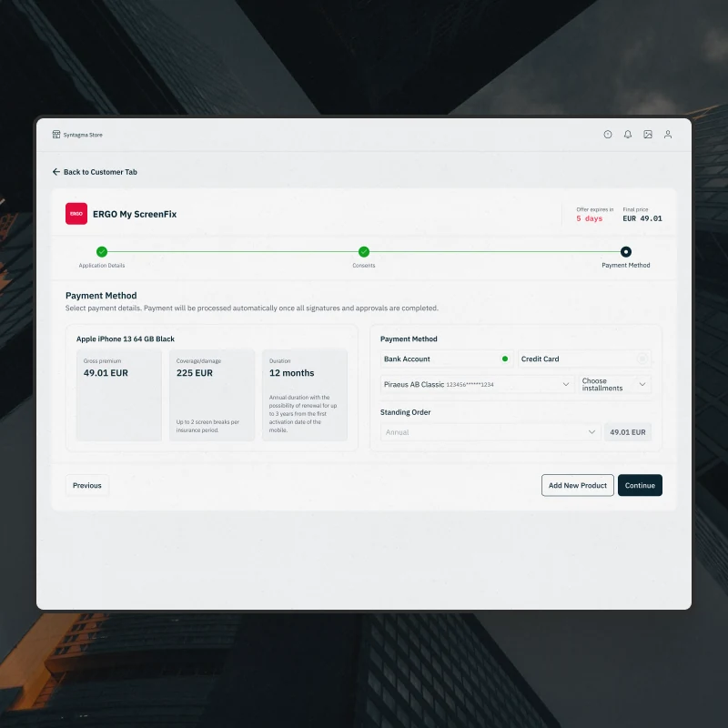The height and width of the screenshot is (728, 728).
Task: Select the Bank Account payment option
Action: pyautogui.click(x=447, y=359)
